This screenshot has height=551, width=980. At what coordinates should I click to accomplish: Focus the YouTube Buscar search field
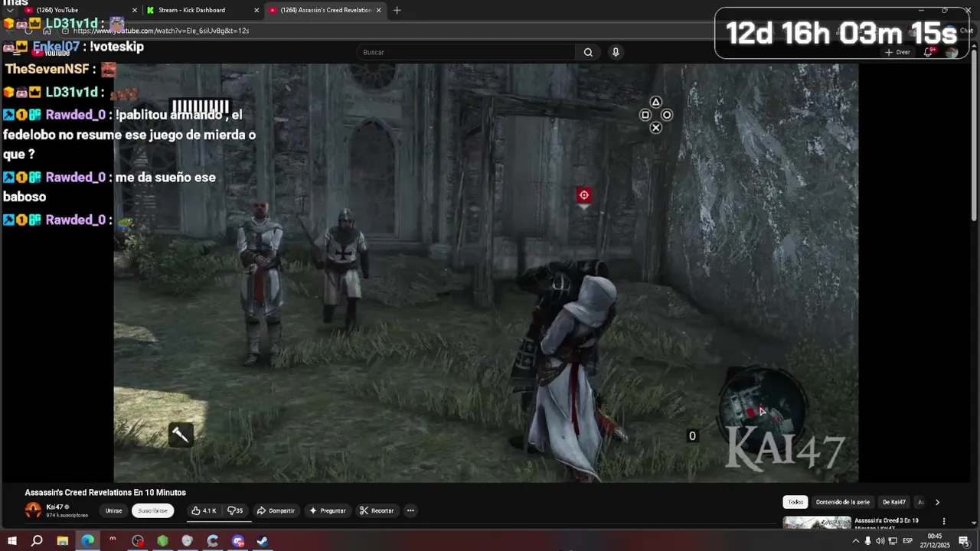(x=465, y=52)
